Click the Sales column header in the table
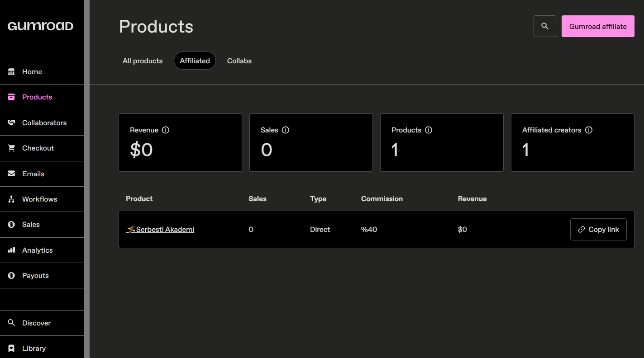This screenshot has height=358, width=644. tap(258, 198)
